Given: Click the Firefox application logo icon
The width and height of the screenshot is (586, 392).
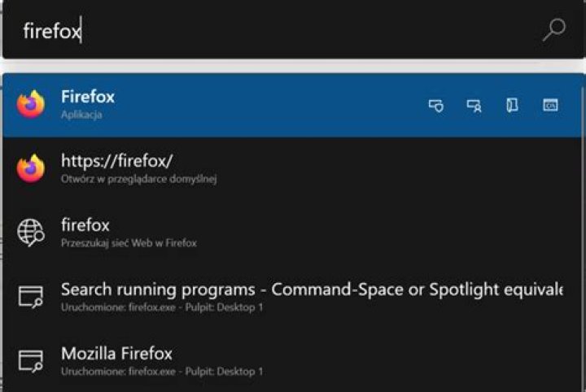Looking at the screenshot, I should [x=31, y=105].
